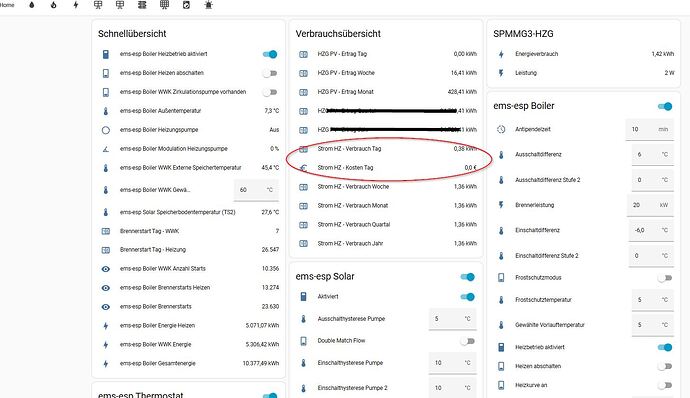Click eye icon of Boiler Brennerstarts Heizen

pyautogui.click(x=106, y=288)
